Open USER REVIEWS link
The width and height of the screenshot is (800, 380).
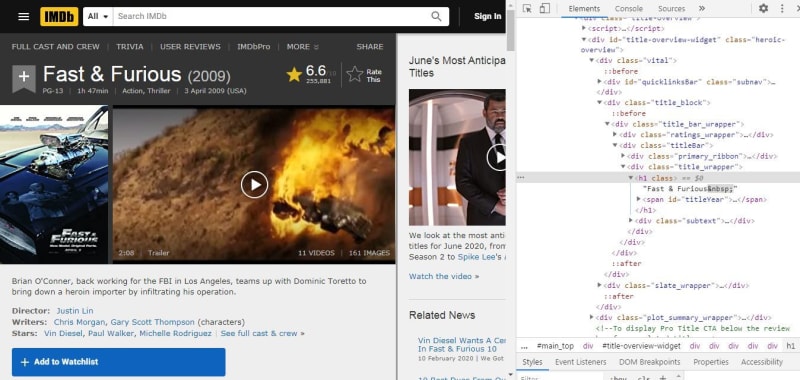tap(190, 46)
